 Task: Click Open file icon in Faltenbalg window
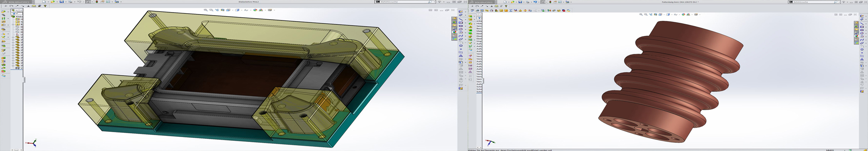click(x=513, y=2)
